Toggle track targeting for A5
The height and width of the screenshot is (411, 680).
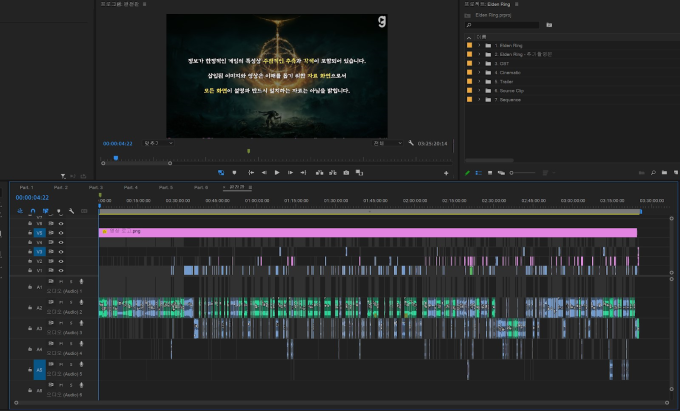tap(39, 370)
